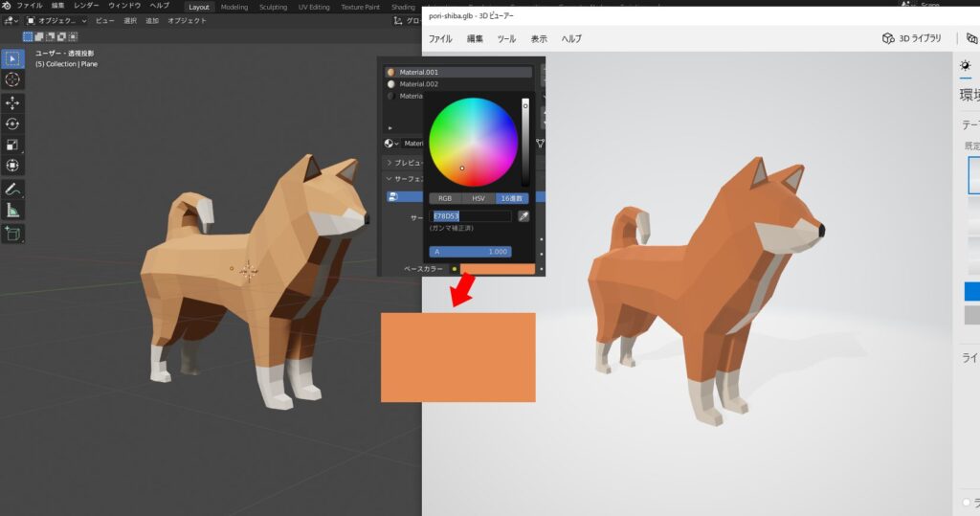
Task: Open the 3D ライブラリ button
Action: pyautogui.click(x=911, y=39)
